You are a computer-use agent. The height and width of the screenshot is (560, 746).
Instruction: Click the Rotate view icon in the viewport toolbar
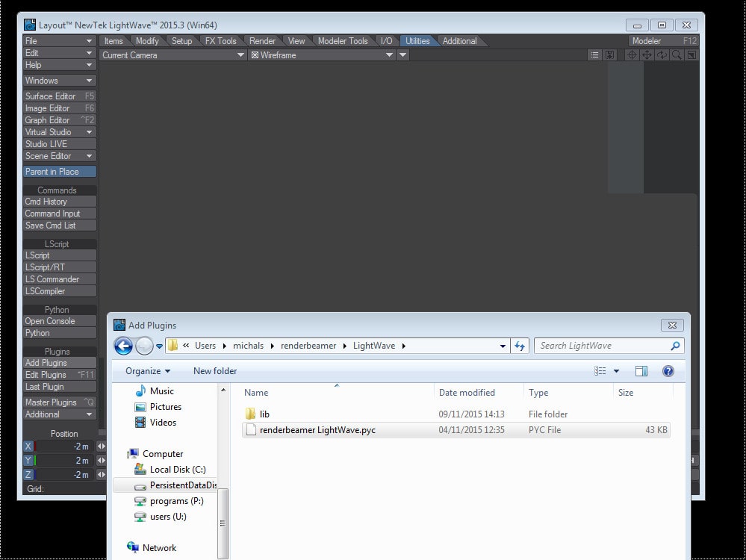point(662,55)
